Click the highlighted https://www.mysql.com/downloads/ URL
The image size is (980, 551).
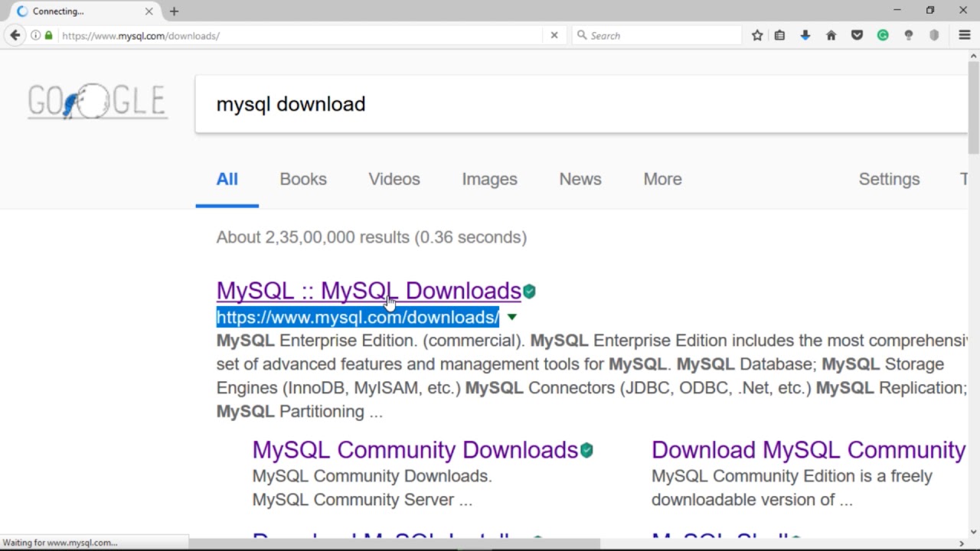(x=358, y=317)
